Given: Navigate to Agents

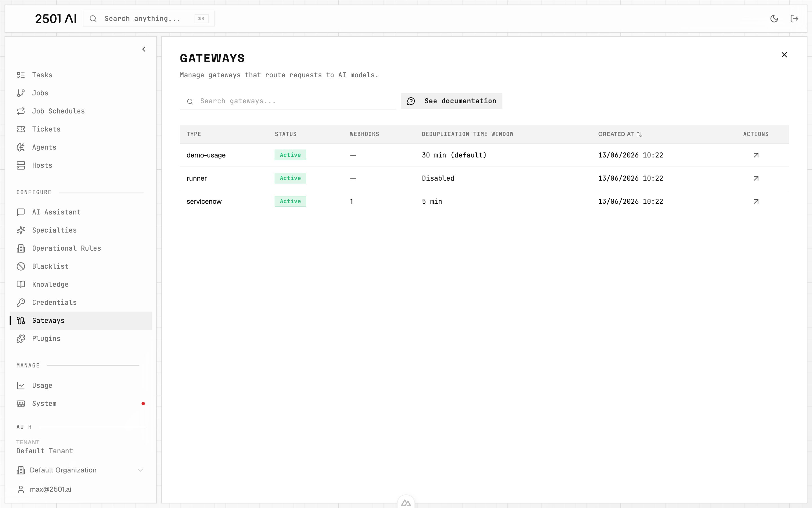Looking at the screenshot, I should coord(81,147).
